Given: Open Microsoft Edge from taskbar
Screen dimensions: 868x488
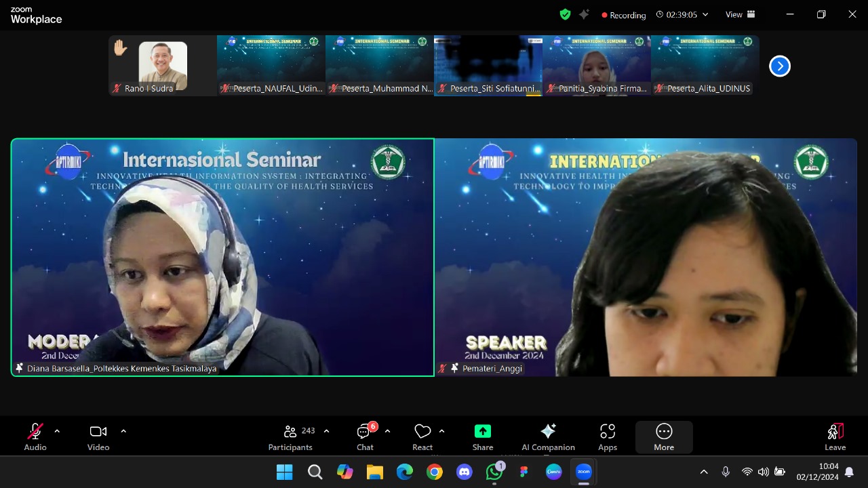Looking at the screenshot, I should click(405, 472).
